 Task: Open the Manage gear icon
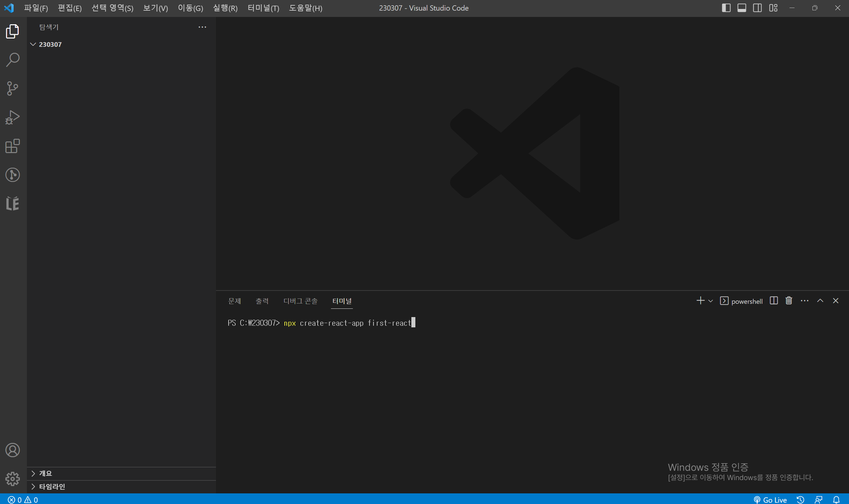click(x=13, y=479)
